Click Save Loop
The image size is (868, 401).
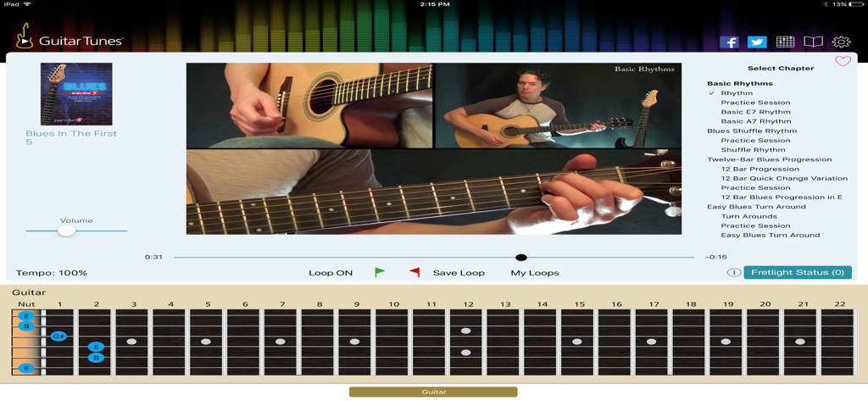[459, 273]
